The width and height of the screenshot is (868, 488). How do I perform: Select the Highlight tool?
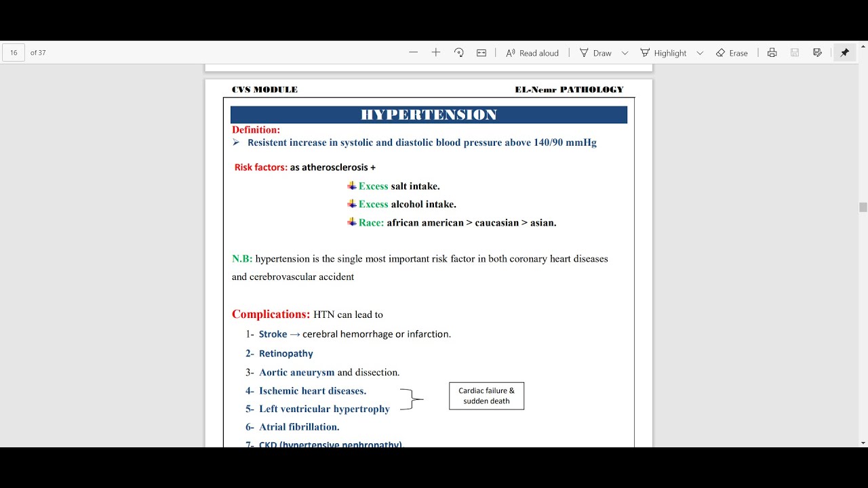click(x=663, y=53)
